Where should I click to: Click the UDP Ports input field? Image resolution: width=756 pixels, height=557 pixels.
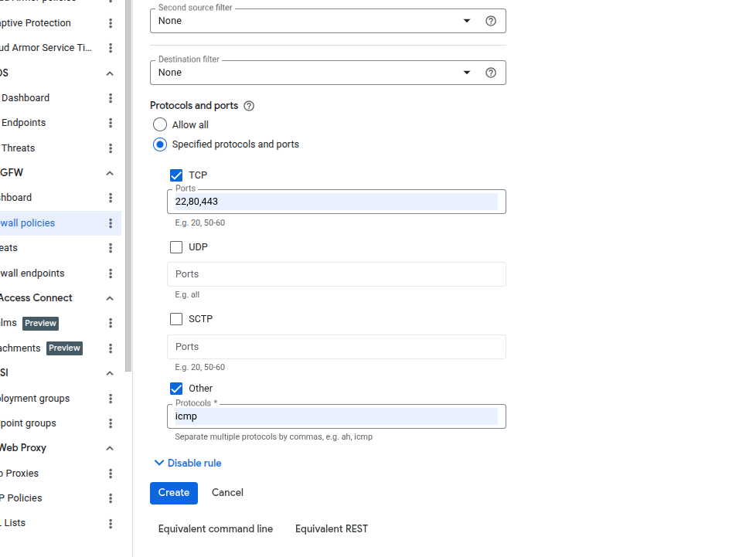336,274
